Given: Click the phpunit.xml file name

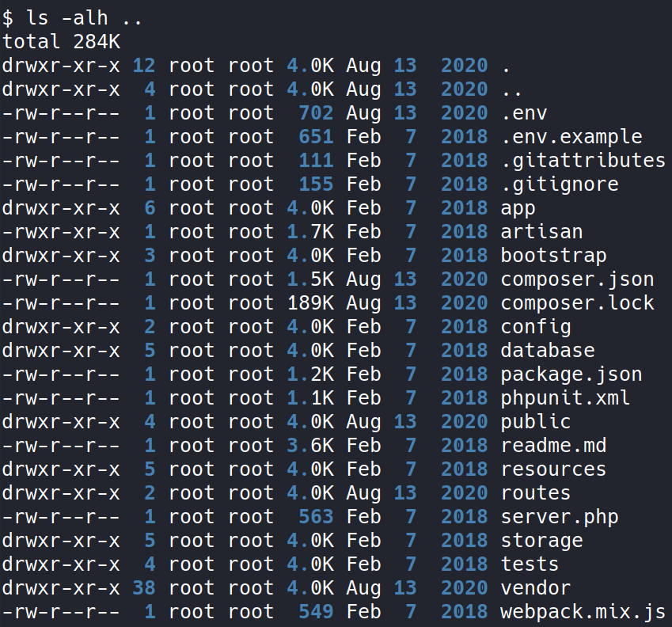Looking at the screenshot, I should coord(565,398).
